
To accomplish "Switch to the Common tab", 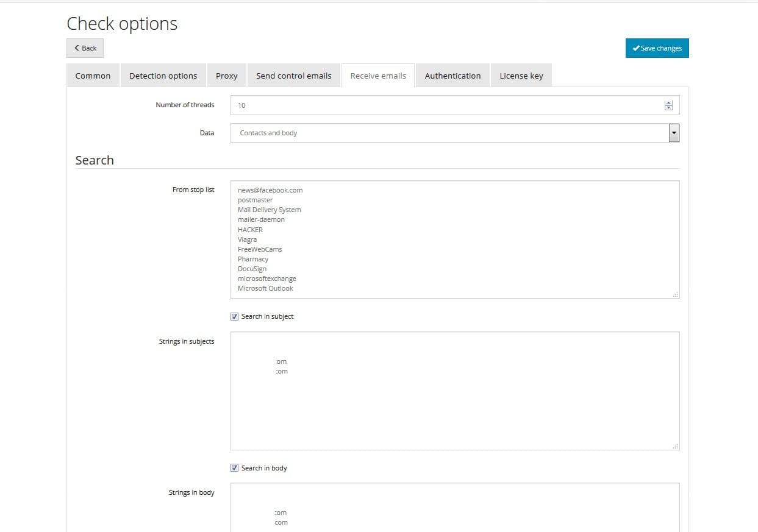I will 93,76.
